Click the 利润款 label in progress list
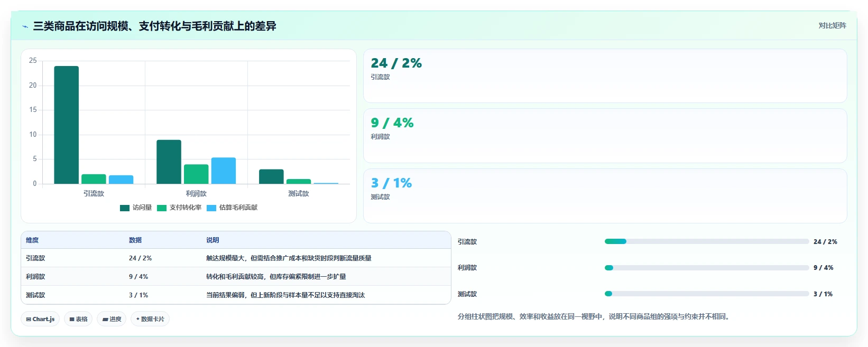 click(467, 268)
